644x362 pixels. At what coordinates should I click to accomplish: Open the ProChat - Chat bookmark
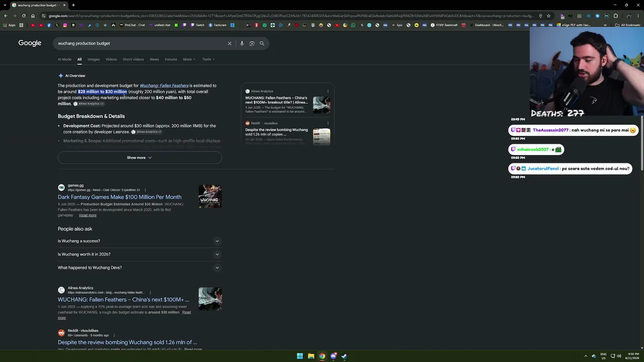(131, 25)
